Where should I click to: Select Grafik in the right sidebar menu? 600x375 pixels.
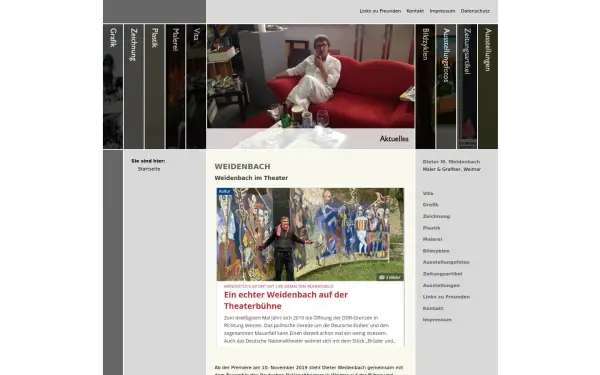(430, 205)
